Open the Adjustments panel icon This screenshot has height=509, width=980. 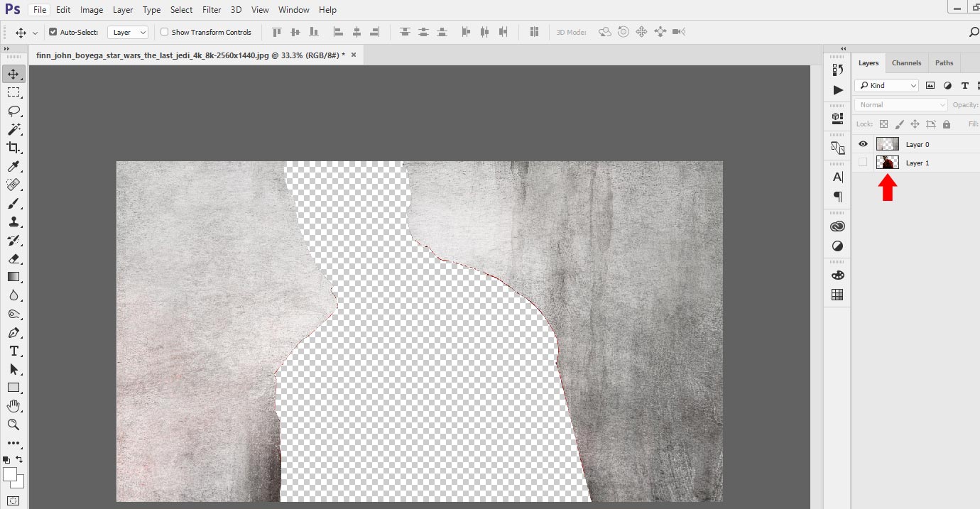point(838,246)
